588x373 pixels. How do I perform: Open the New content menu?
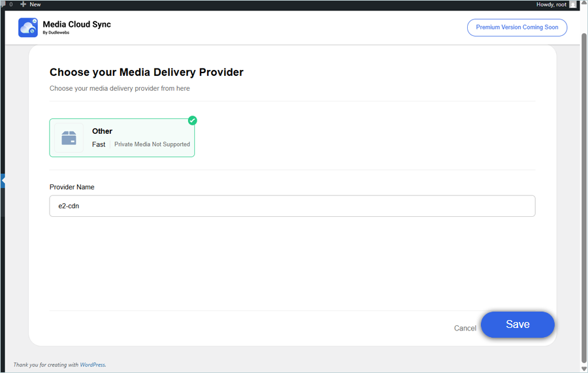pos(35,5)
